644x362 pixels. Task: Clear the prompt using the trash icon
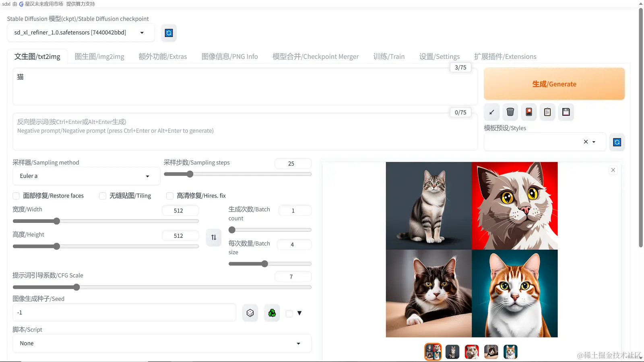[x=510, y=112]
